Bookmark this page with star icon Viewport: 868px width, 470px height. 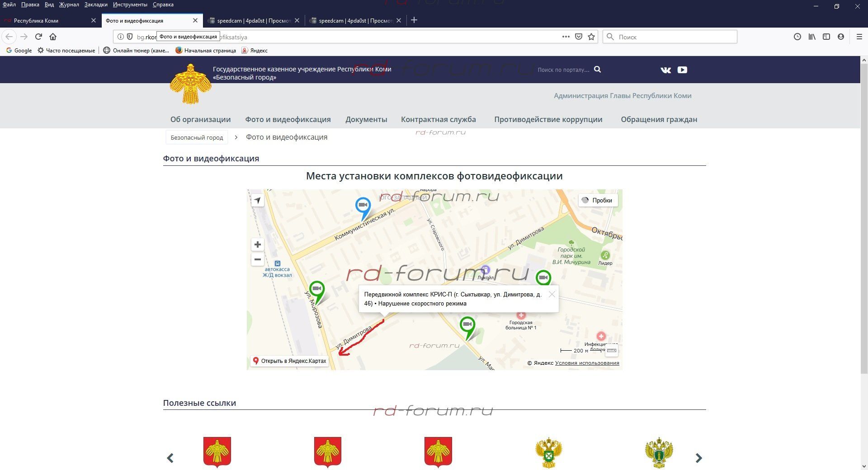point(591,37)
